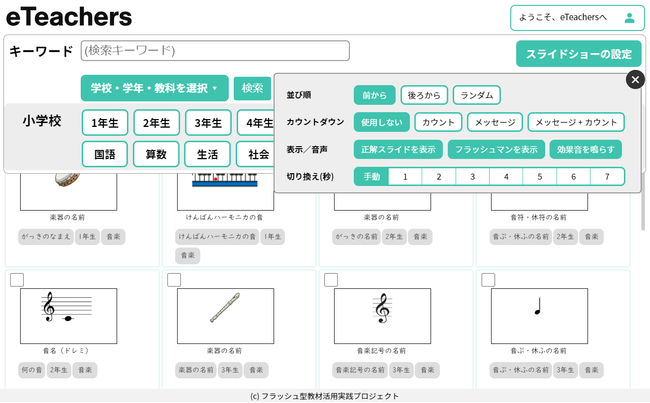This screenshot has width=650, height=403.
Task: Tick the checkbox on the recorder card
Action: 174,280
